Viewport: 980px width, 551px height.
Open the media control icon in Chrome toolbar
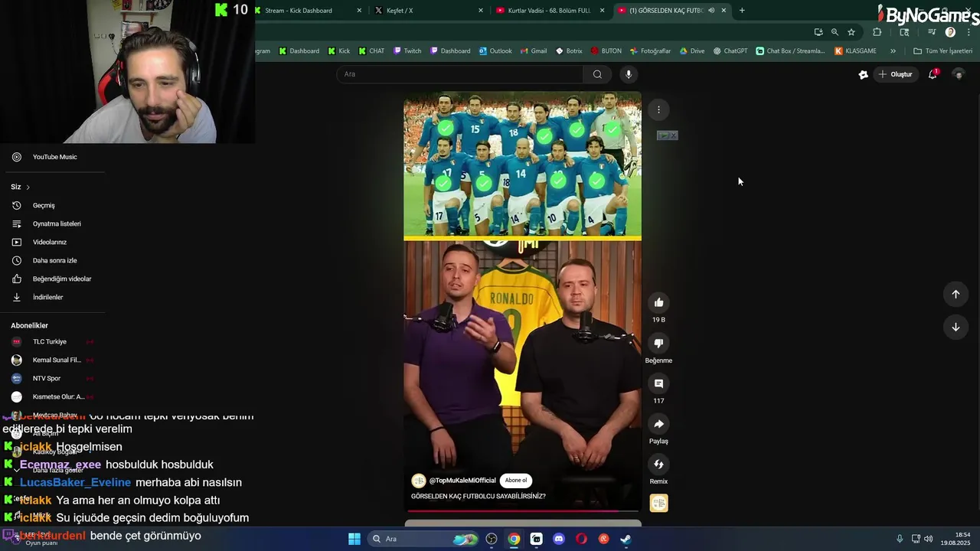932,32
